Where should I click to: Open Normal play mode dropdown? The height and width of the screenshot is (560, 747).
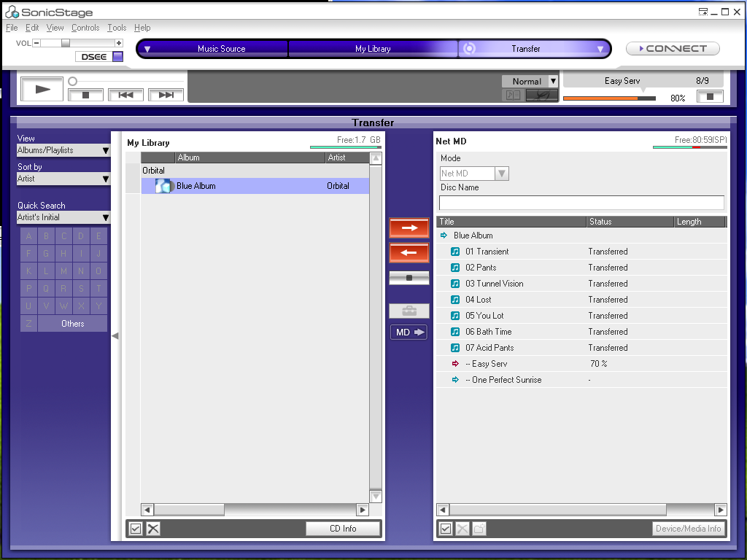coord(530,82)
